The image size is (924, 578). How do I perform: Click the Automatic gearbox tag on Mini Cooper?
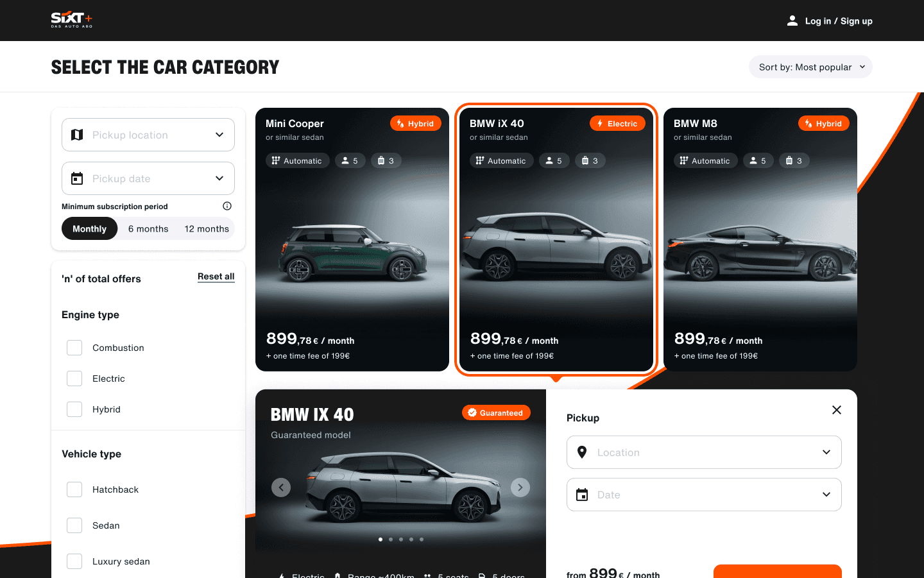coord(298,161)
